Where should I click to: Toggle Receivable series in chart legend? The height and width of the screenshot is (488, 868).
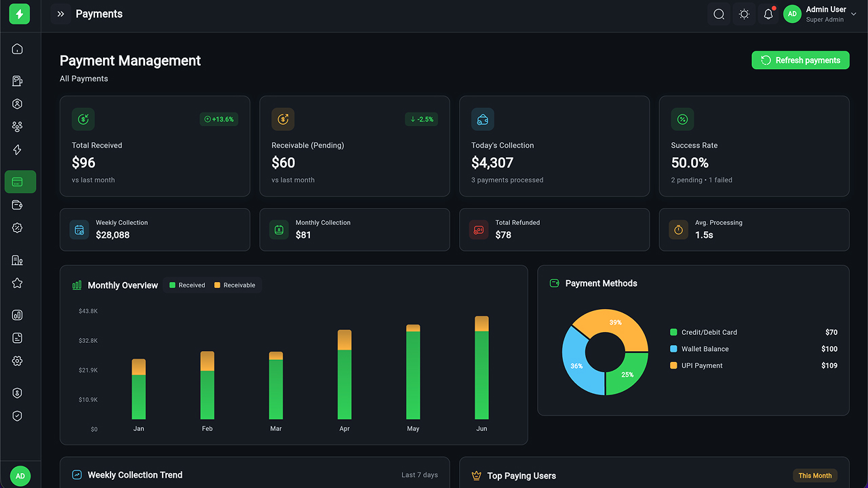coord(235,285)
